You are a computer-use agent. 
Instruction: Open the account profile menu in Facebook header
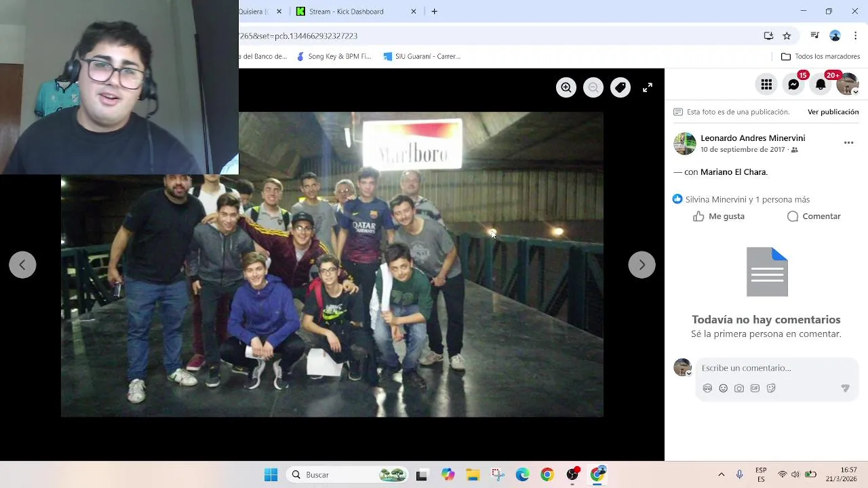[848, 84]
